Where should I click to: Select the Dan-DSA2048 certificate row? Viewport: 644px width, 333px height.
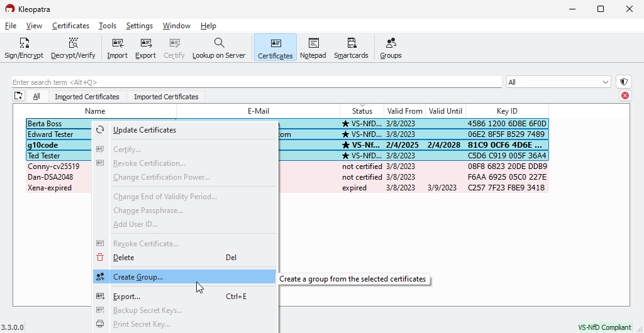point(287,177)
